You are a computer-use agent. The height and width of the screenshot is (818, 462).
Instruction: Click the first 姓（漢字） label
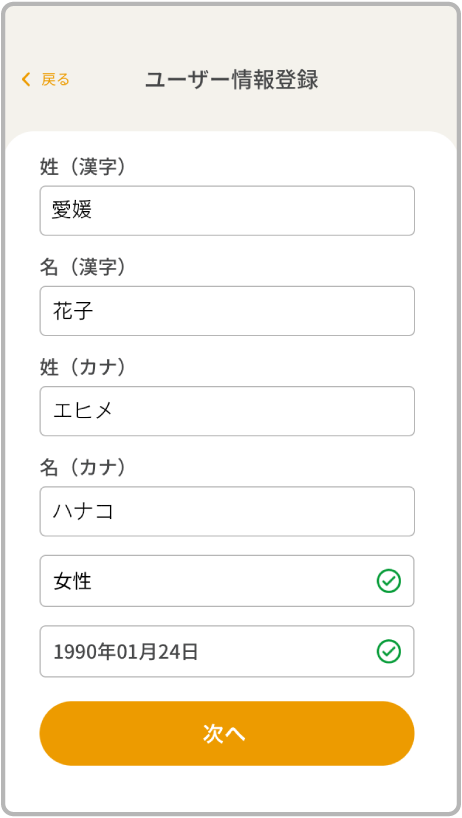coord(83,167)
